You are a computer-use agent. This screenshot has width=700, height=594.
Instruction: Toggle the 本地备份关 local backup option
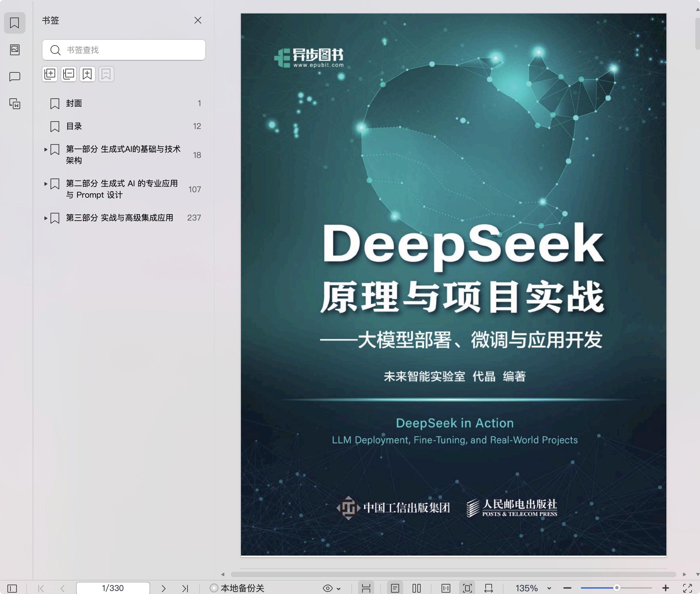click(x=237, y=588)
